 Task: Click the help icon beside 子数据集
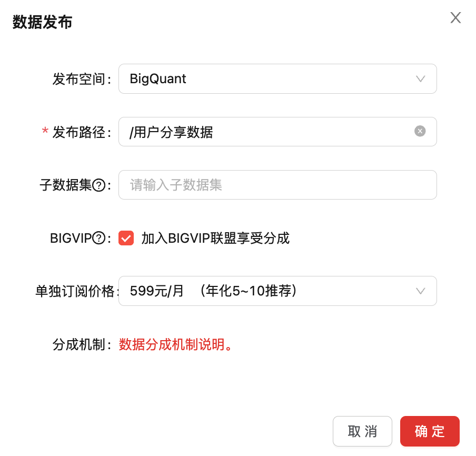[x=99, y=185]
